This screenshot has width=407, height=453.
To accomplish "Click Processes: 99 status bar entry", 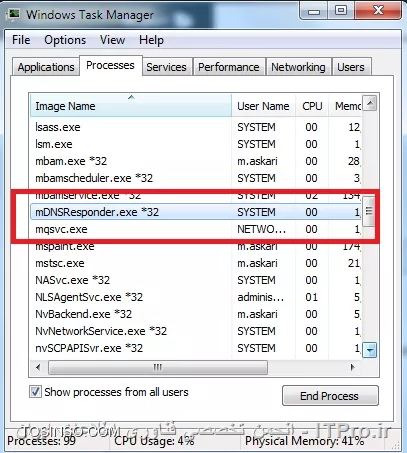I will pos(41,441).
